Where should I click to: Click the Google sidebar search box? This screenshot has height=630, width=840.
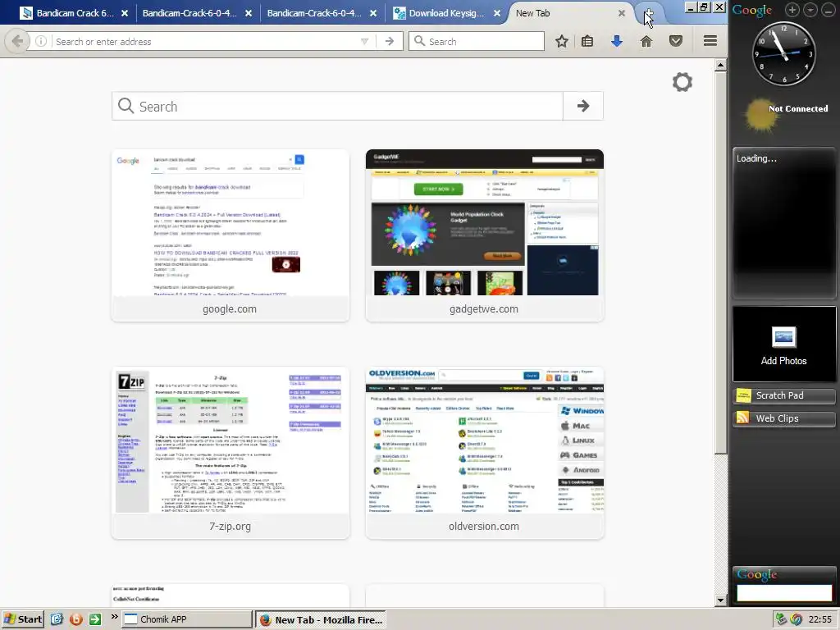[784, 592]
